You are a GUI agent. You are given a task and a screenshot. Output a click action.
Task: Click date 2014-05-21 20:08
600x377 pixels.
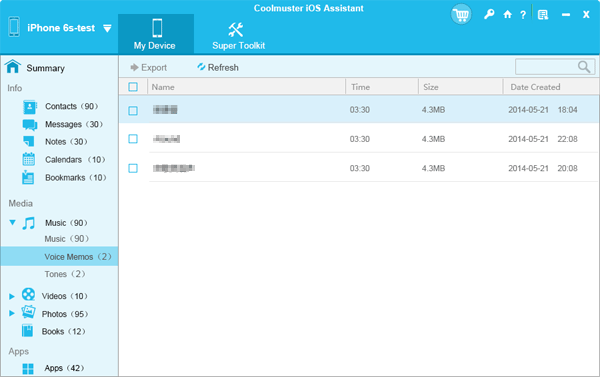coord(543,168)
